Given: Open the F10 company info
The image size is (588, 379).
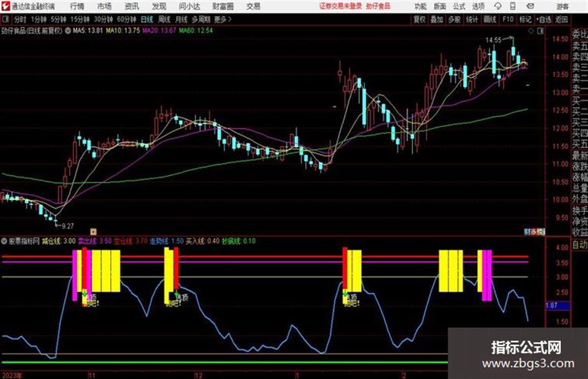Looking at the screenshot, I should [x=508, y=19].
